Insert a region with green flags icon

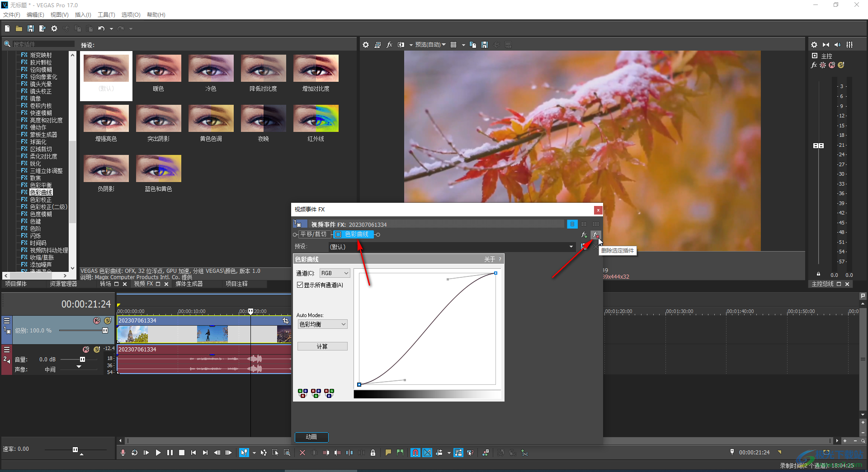tap(400, 453)
